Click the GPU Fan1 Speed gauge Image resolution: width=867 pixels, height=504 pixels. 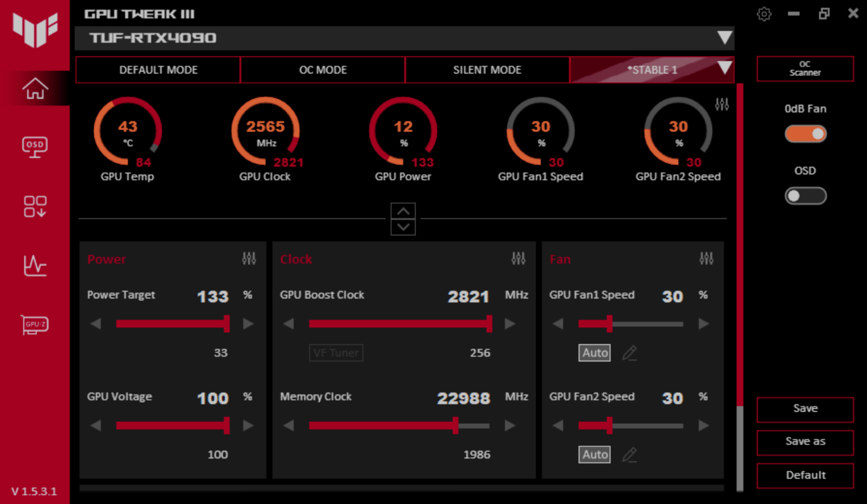tap(541, 132)
